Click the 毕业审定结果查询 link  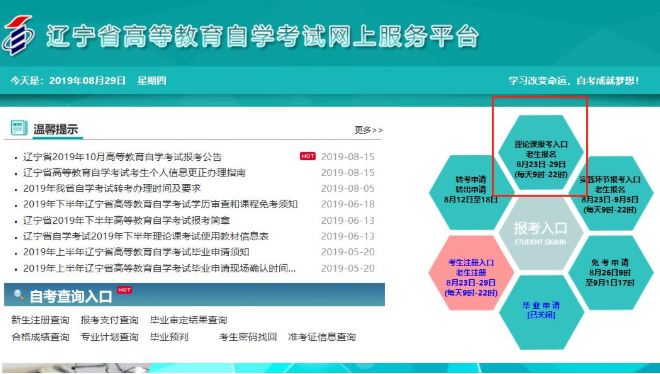click(188, 320)
